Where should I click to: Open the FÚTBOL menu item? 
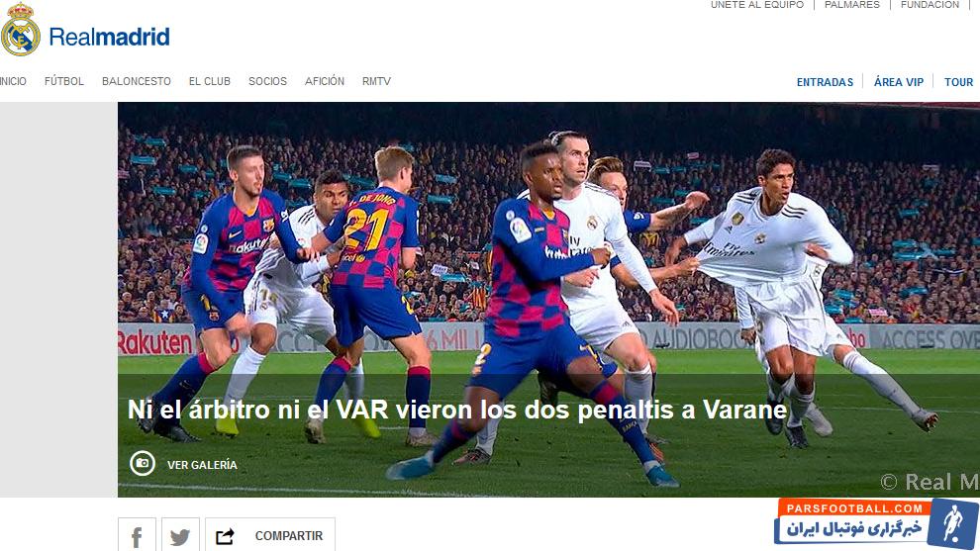click(63, 81)
